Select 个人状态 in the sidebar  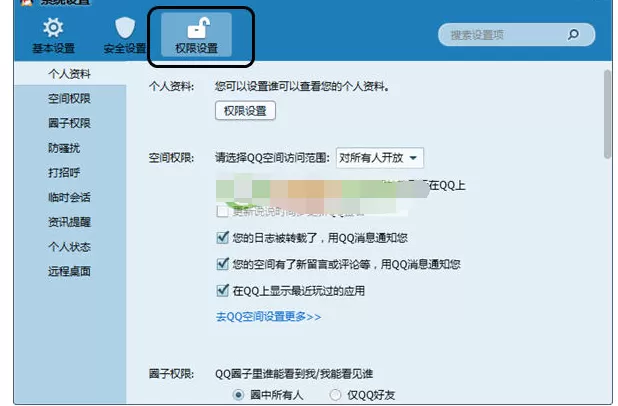click(69, 247)
